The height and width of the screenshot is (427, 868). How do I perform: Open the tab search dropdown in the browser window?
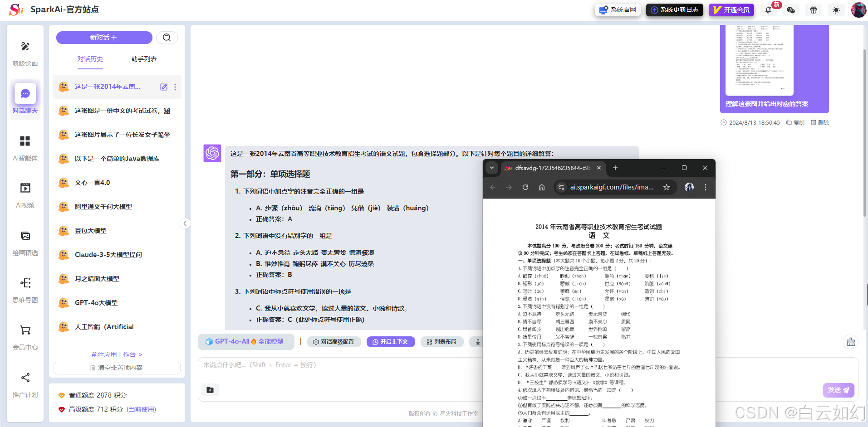(x=492, y=168)
